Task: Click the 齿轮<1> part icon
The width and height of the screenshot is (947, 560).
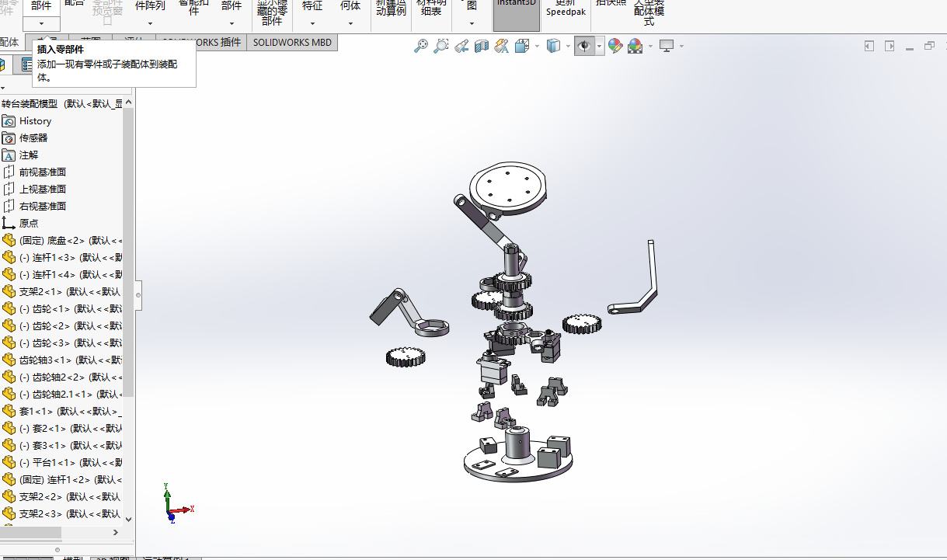Action: point(9,309)
